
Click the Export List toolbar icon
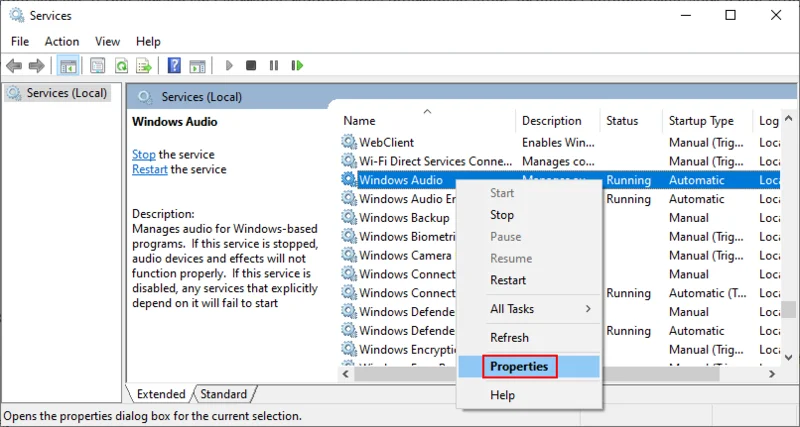pyautogui.click(x=144, y=65)
